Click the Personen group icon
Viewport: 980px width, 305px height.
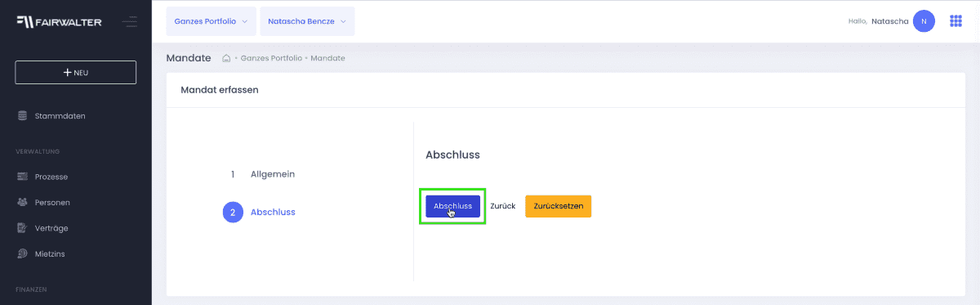point(22,202)
